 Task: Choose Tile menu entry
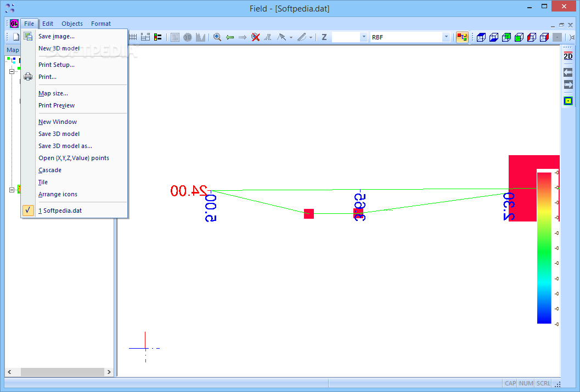[x=74, y=182]
